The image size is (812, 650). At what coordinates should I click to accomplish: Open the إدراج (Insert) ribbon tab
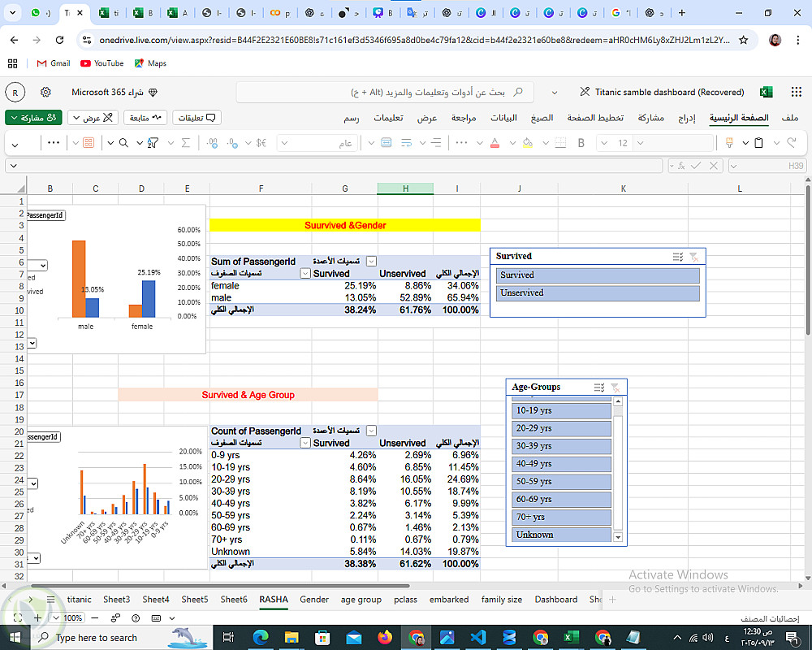pos(687,118)
